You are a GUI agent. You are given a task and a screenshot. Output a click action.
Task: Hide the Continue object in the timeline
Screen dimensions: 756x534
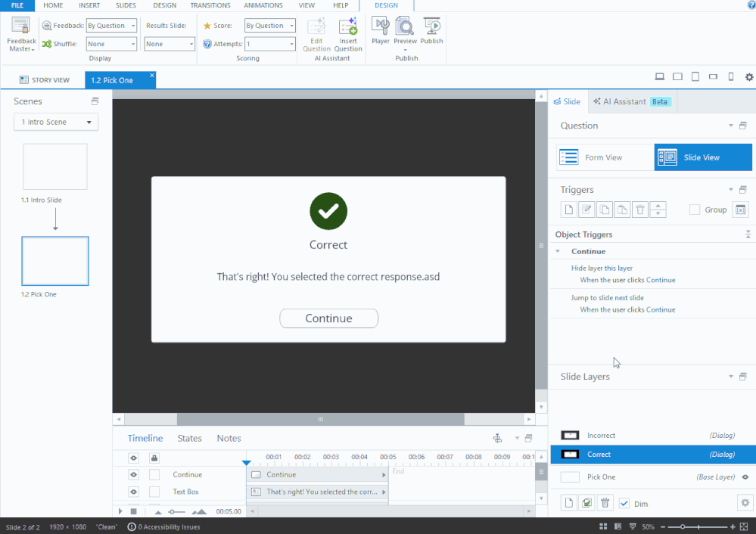click(134, 475)
